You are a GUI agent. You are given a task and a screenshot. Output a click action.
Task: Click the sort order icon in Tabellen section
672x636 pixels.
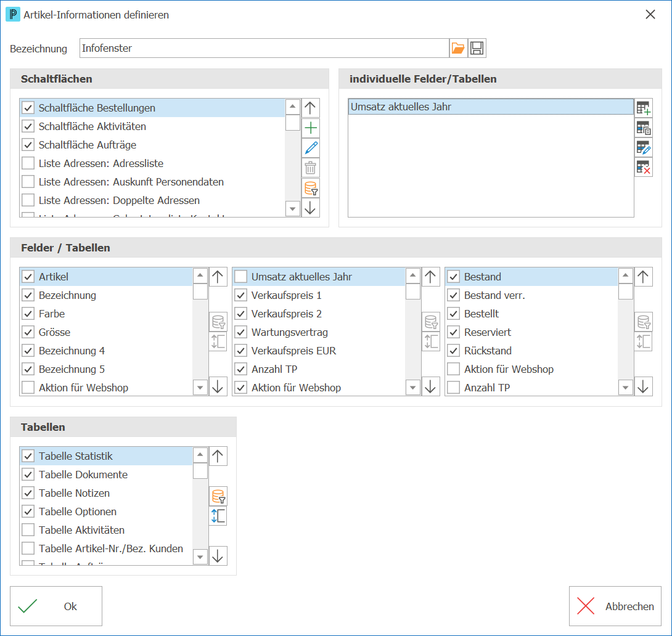(x=218, y=516)
